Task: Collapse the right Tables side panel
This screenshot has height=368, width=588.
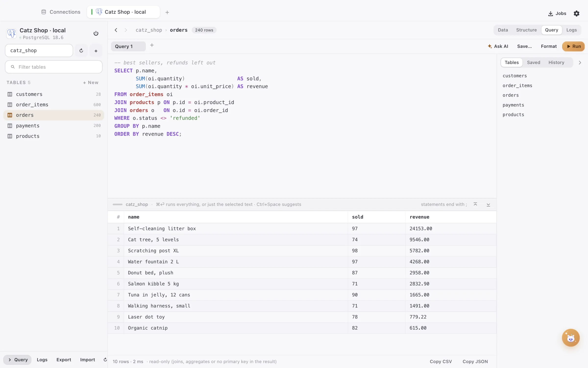Action: tap(580, 63)
